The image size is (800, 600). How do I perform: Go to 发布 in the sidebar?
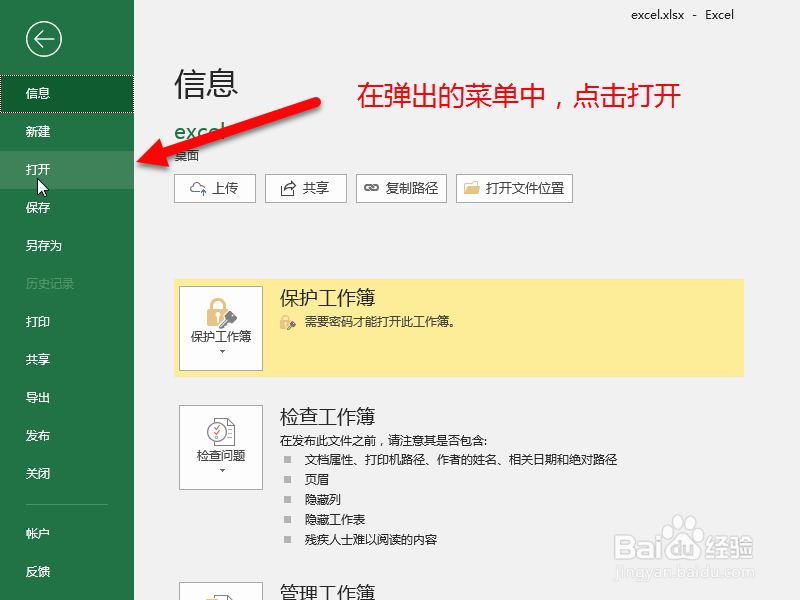(67, 436)
